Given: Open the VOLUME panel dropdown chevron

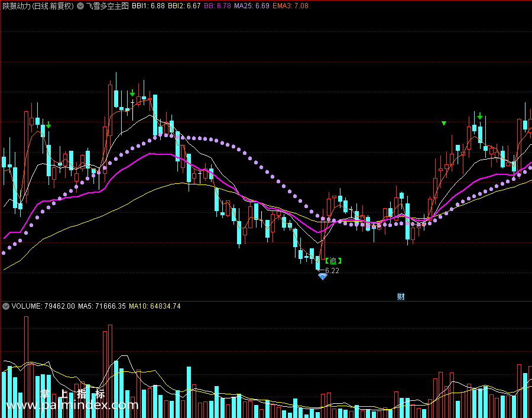Looking at the screenshot, I should click(5, 306).
